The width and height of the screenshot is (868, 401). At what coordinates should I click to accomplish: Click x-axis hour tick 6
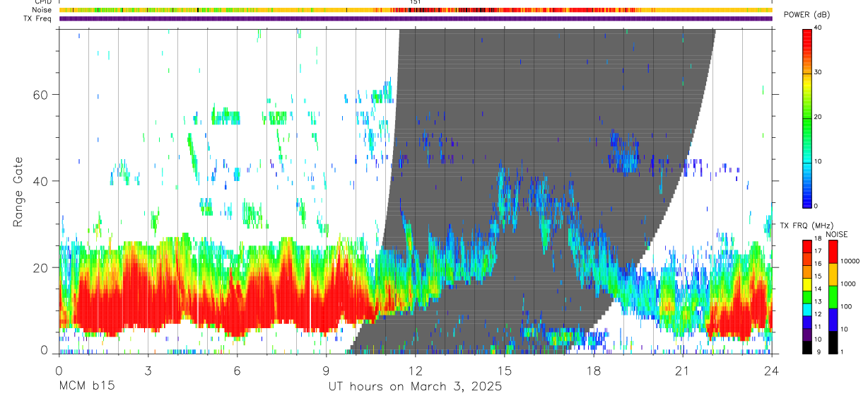click(x=237, y=370)
